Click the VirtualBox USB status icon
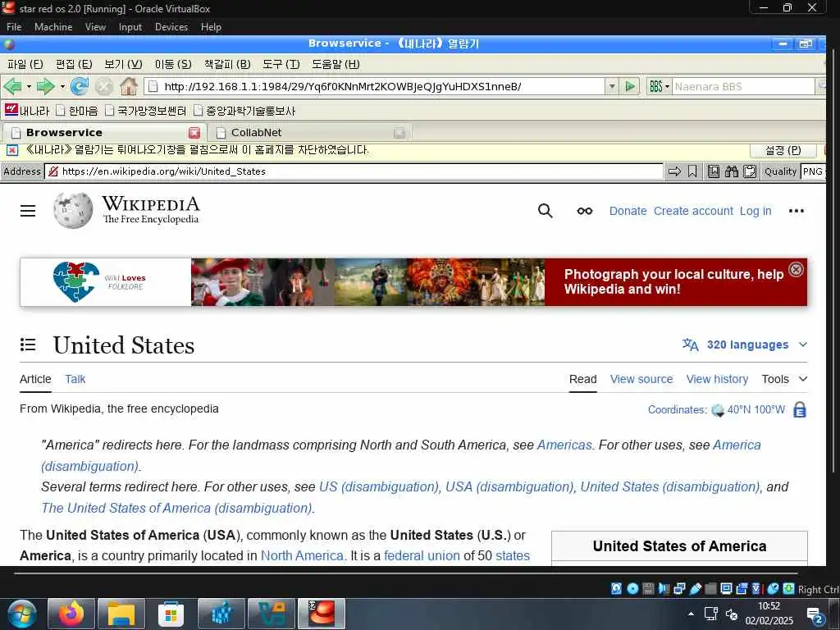This screenshot has height=630, width=840. click(x=696, y=589)
